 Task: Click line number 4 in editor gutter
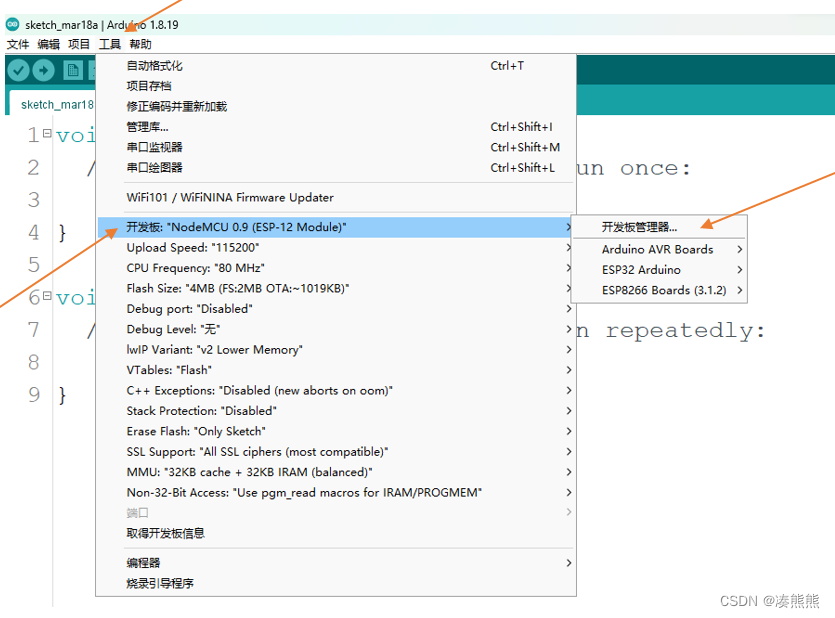(34, 233)
